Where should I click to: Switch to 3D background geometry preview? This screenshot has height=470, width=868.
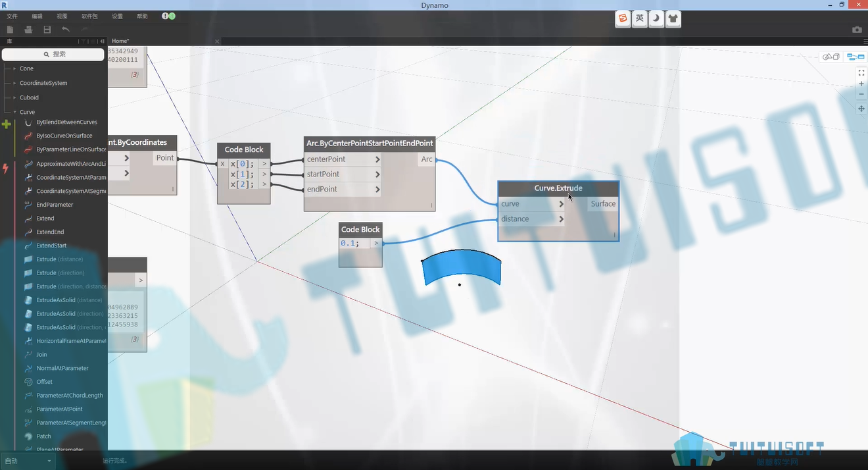831,57
